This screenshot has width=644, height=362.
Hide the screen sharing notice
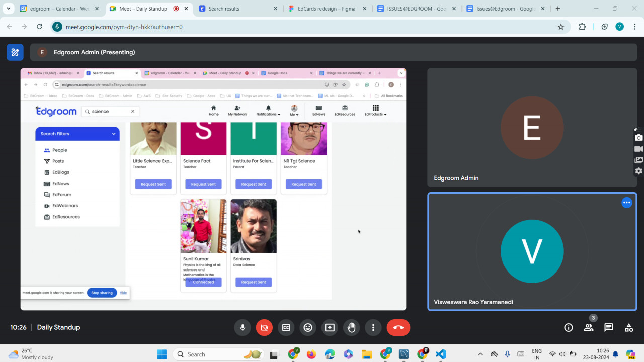(x=123, y=293)
